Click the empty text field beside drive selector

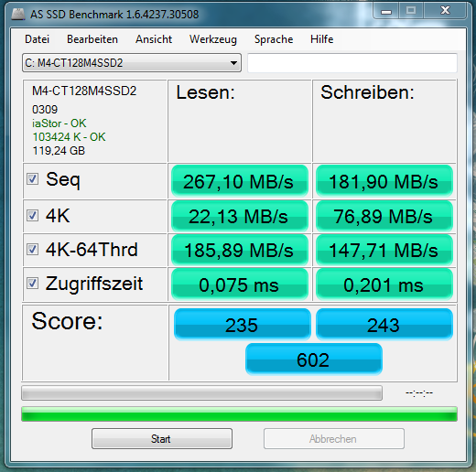click(x=352, y=63)
